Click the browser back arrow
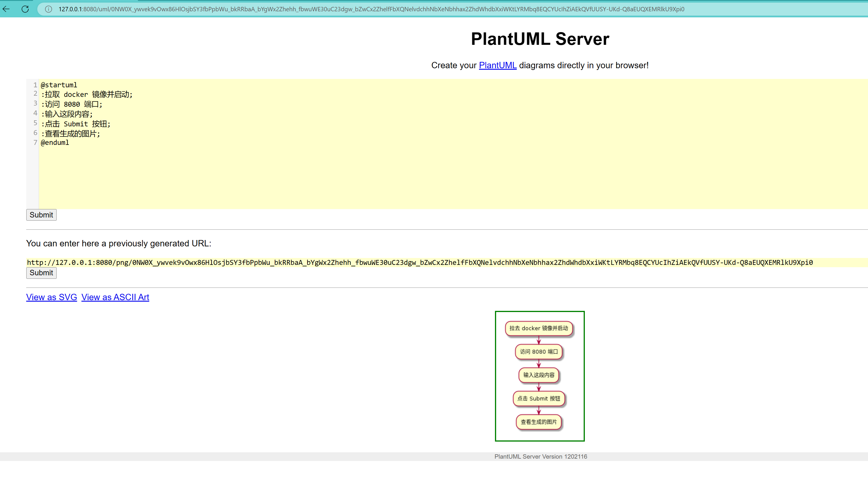This screenshot has height=489, width=868. (6, 9)
